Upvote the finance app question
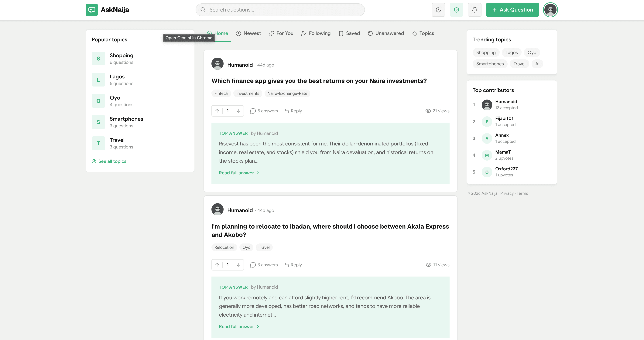This screenshot has height=340, width=644. click(x=217, y=111)
